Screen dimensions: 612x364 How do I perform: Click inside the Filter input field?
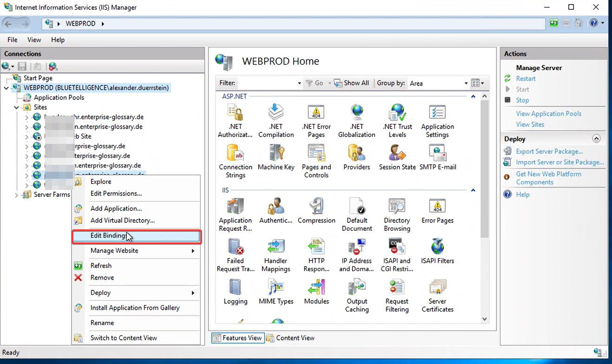pyautogui.click(x=267, y=84)
